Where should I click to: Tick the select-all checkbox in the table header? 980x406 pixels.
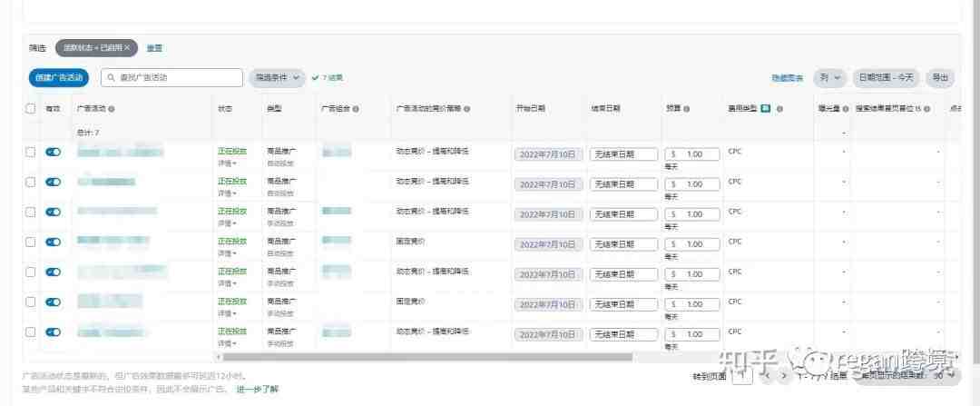(x=31, y=108)
